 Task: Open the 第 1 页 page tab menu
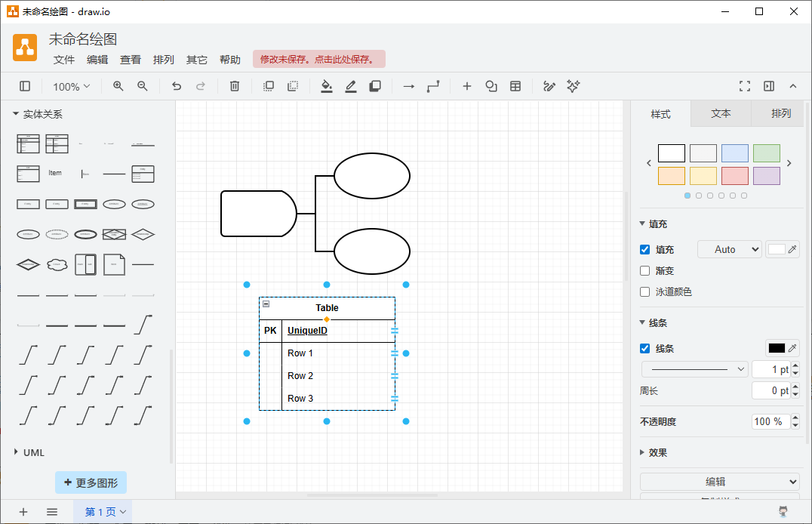[x=103, y=512]
